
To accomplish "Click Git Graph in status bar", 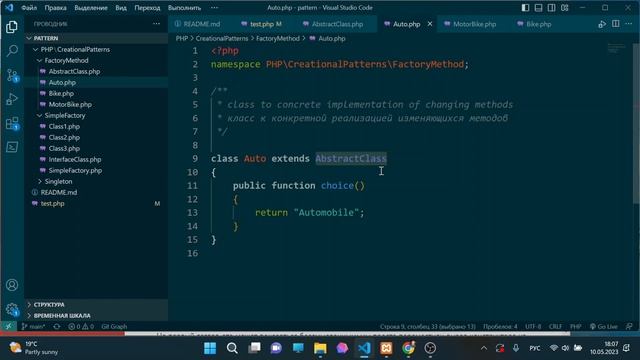I will [x=114, y=327].
